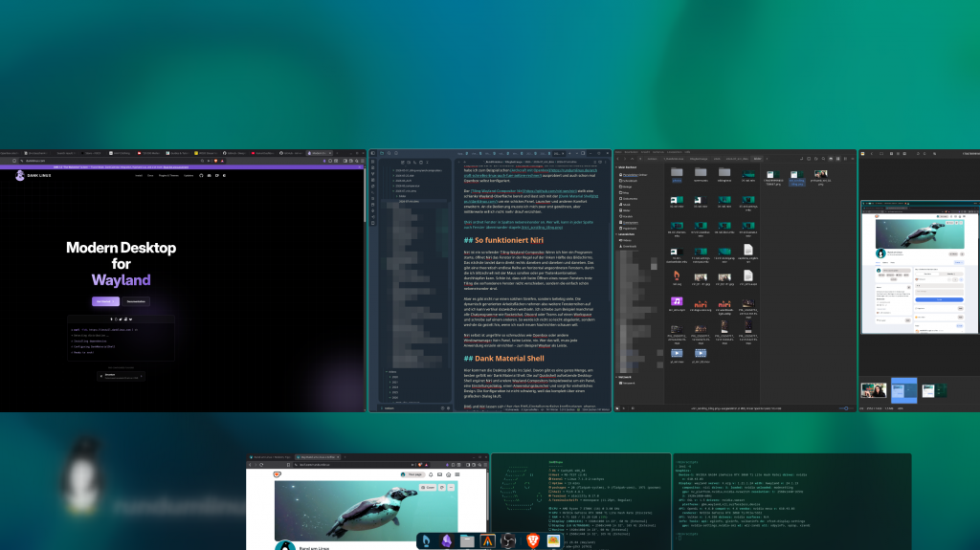Image resolution: width=980 pixels, height=550 pixels.
Task: Open the Documentation button on Dank Linux page
Action: pos(136,301)
